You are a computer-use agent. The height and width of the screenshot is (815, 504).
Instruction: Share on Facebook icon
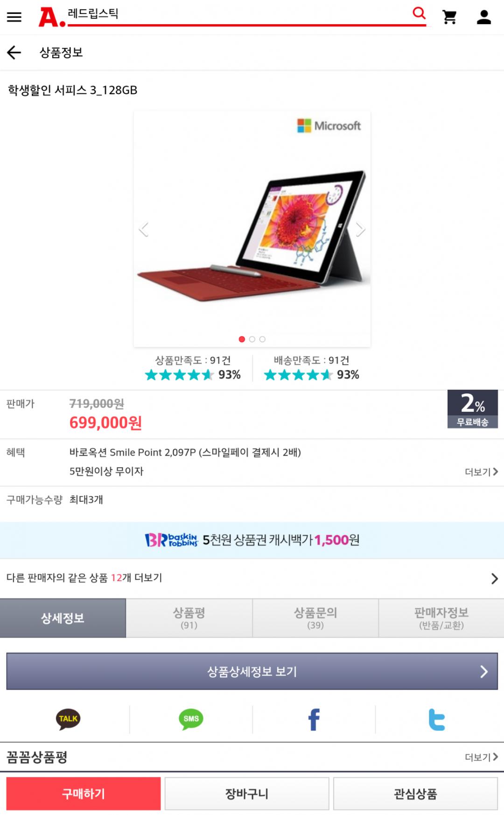(314, 719)
